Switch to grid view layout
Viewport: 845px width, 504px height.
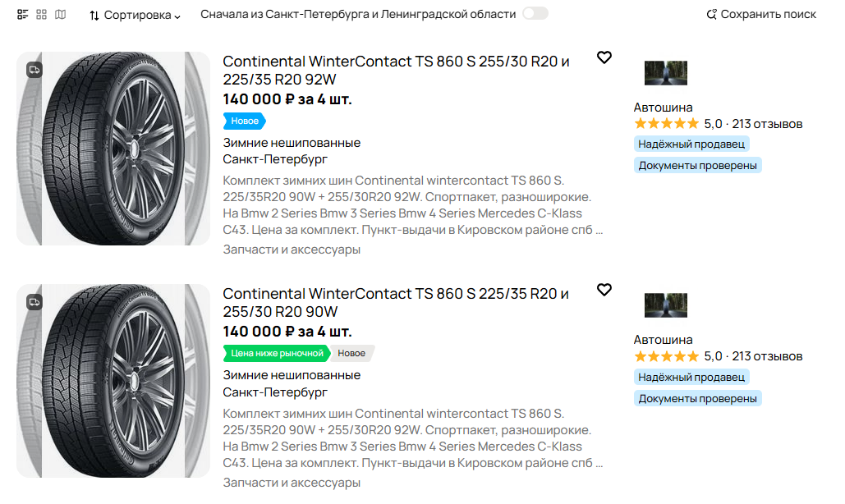coord(41,15)
